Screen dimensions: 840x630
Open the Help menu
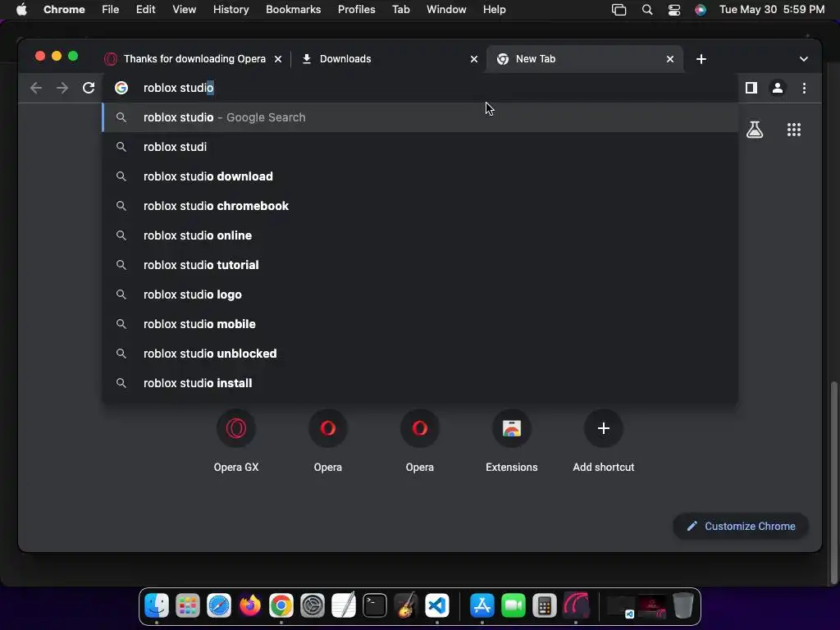click(x=494, y=10)
